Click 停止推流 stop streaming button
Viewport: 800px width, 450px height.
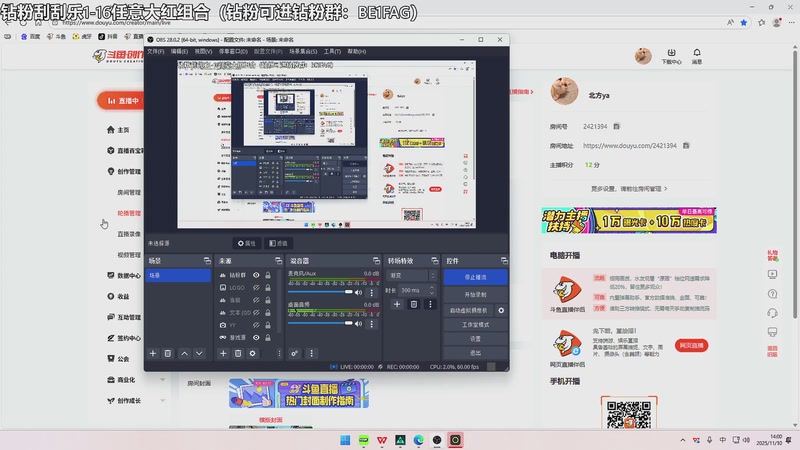[x=476, y=277]
